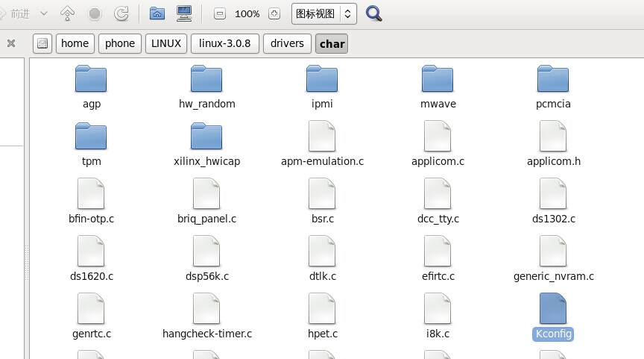
Task: Click the highlighted Kconfig file
Action: (x=553, y=316)
